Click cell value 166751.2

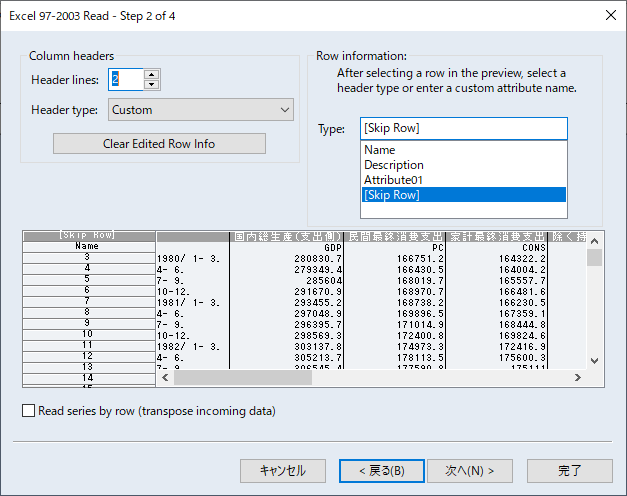click(395, 259)
